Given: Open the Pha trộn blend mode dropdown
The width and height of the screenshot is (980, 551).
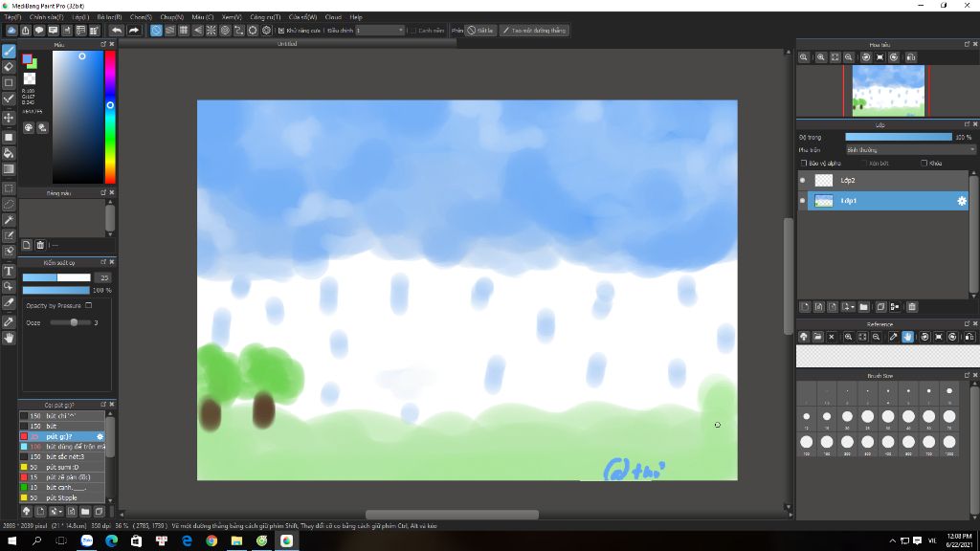Looking at the screenshot, I should point(910,150).
